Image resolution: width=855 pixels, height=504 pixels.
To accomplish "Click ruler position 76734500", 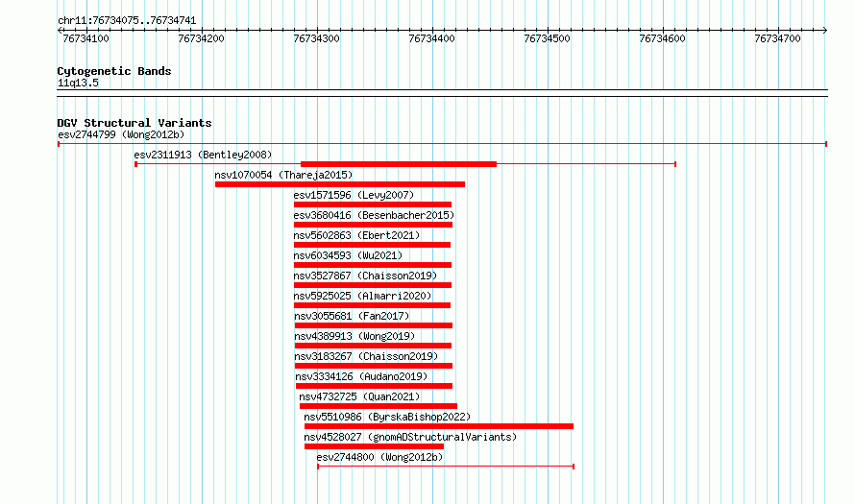I will click(547, 38).
